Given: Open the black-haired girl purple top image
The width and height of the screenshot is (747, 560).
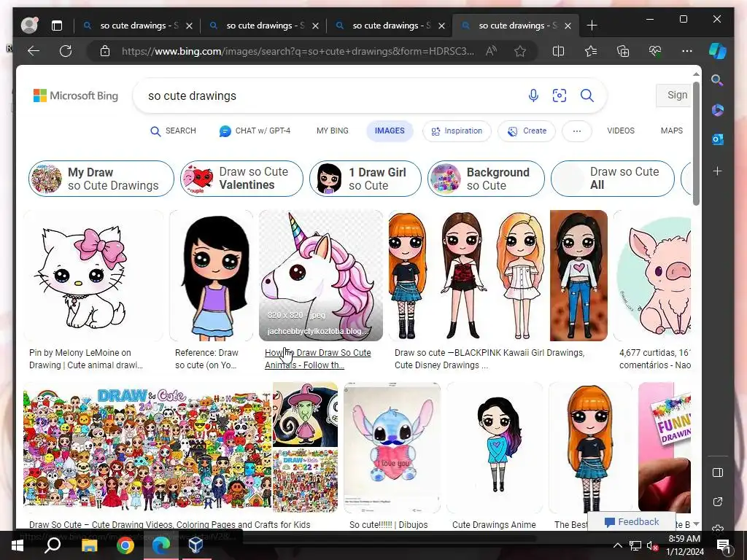Looking at the screenshot, I should point(211,276).
